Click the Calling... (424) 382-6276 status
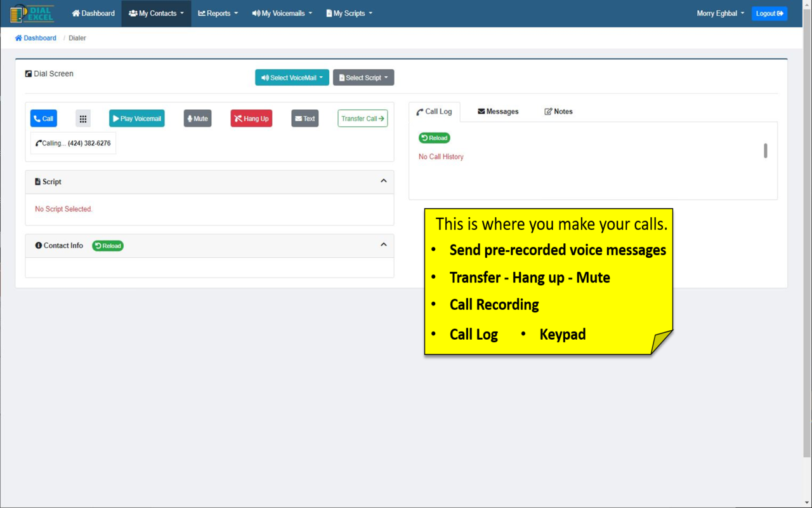The height and width of the screenshot is (508, 812). pos(74,144)
